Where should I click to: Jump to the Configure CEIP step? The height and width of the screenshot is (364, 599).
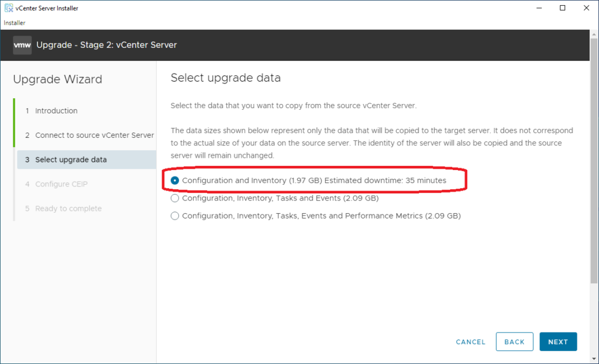click(61, 184)
